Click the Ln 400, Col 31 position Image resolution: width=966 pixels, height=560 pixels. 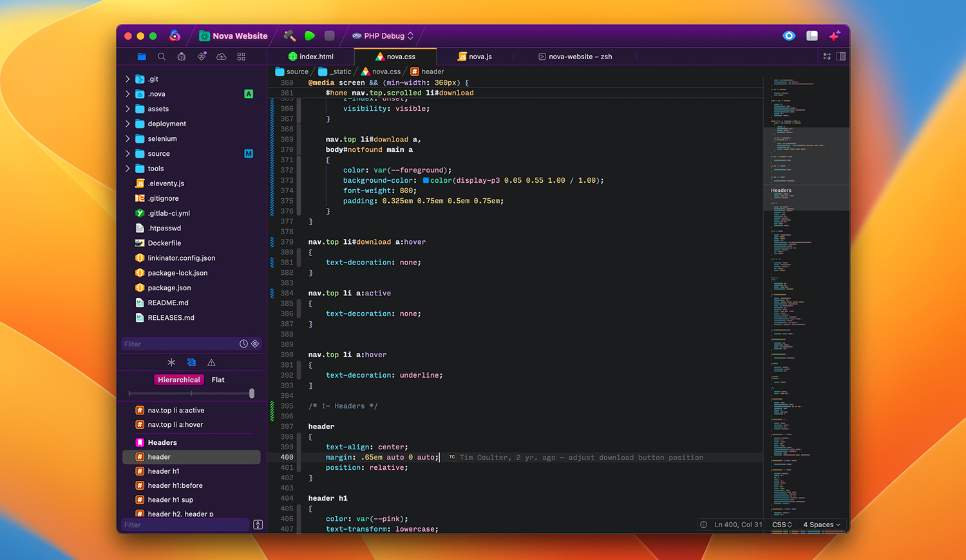(x=738, y=525)
